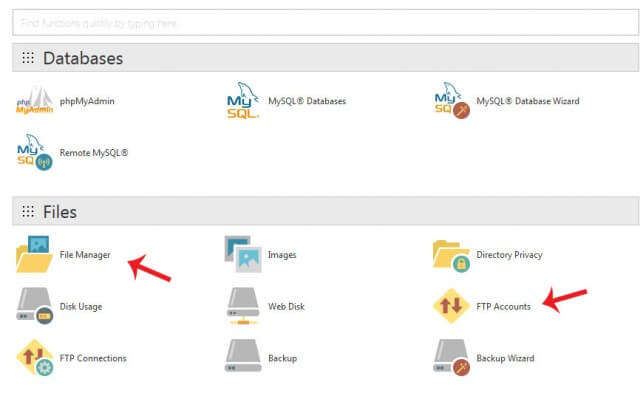Open the FTP Connections link
This screenshot has height=399, width=640.
point(93,358)
